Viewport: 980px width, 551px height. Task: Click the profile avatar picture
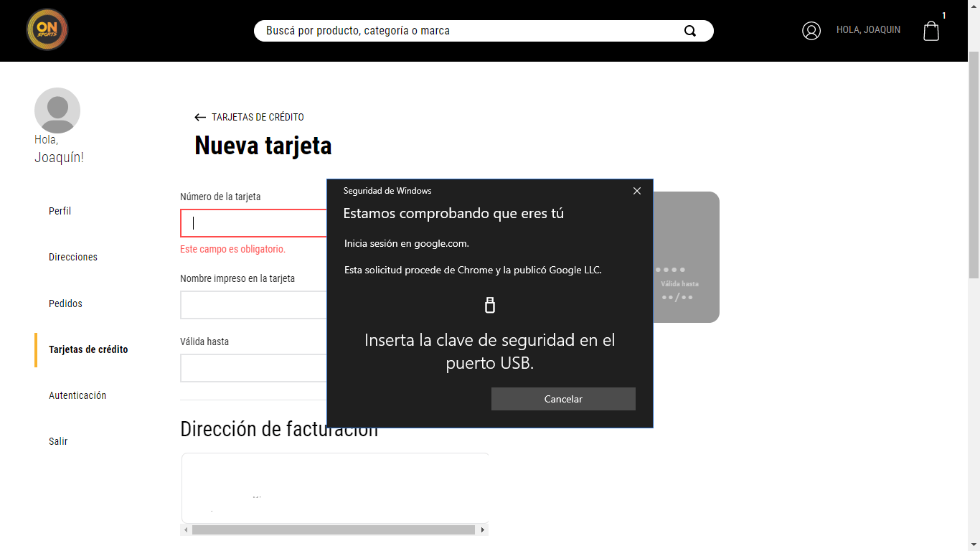pos(57,110)
